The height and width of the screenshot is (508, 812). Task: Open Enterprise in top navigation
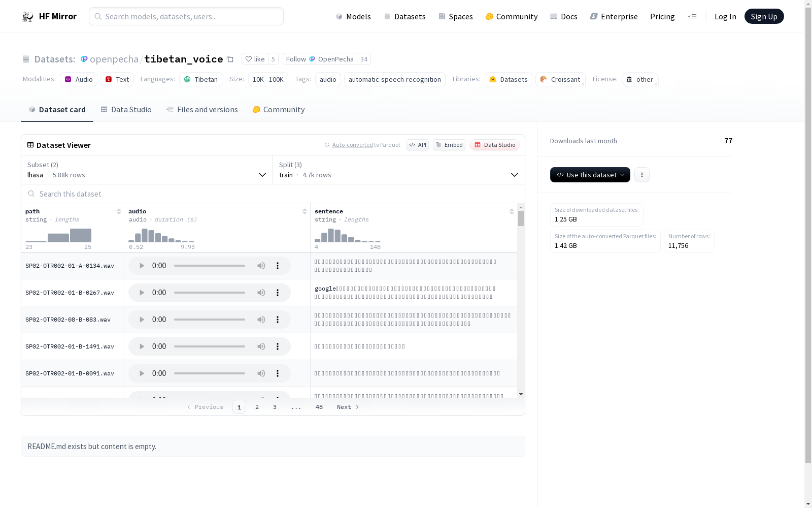(614, 16)
